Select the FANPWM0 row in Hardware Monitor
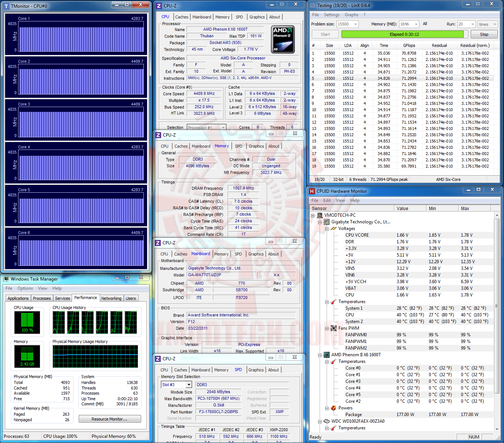Screen dimensions: 504x443 pyautogui.click(x=402, y=335)
